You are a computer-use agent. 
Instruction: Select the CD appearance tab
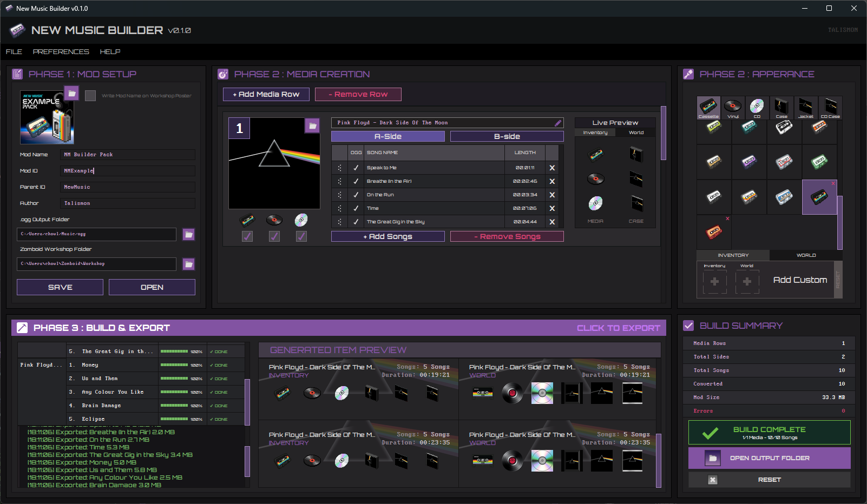point(757,108)
